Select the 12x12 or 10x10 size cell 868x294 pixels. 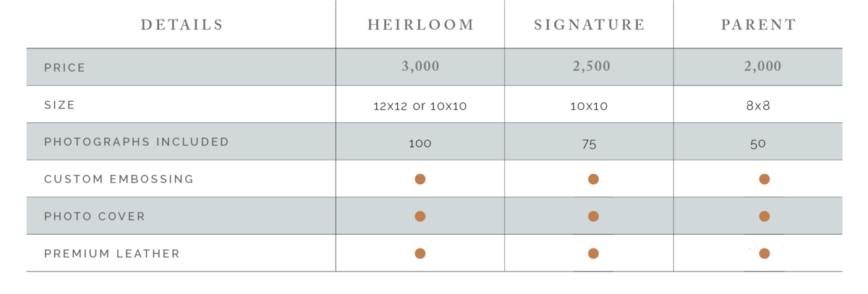pos(420,105)
